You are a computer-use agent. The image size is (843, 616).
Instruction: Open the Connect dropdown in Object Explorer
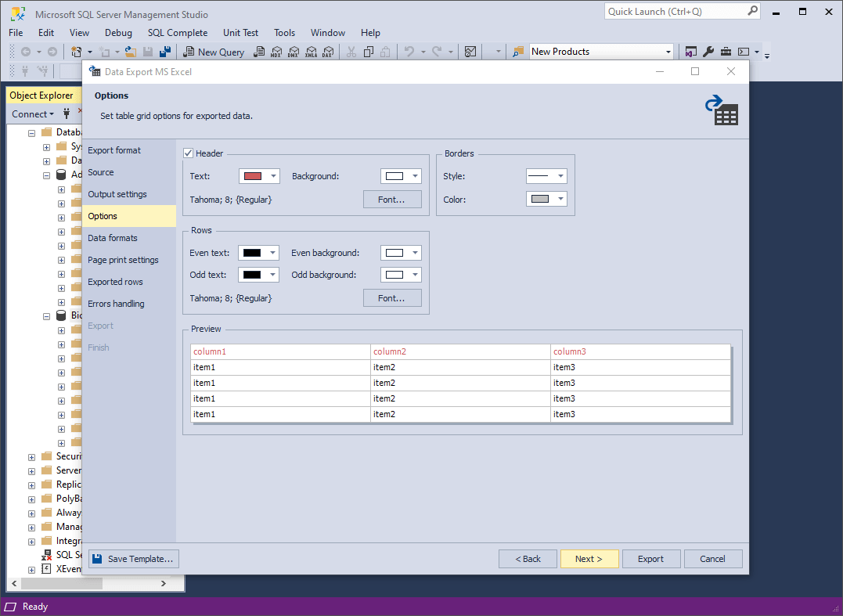[x=33, y=114]
